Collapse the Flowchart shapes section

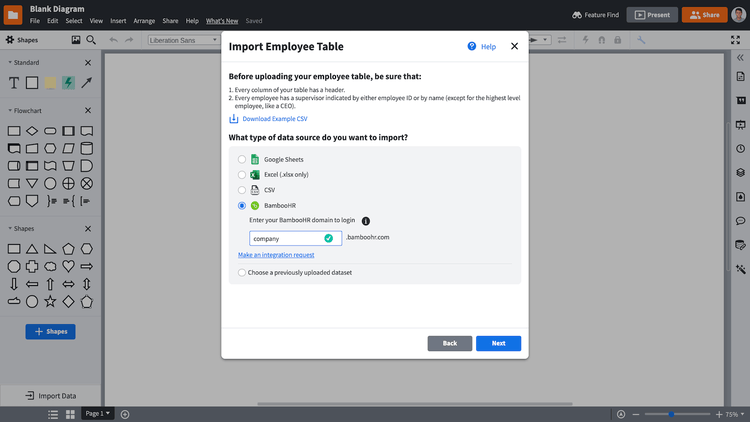[x=10, y=111]
